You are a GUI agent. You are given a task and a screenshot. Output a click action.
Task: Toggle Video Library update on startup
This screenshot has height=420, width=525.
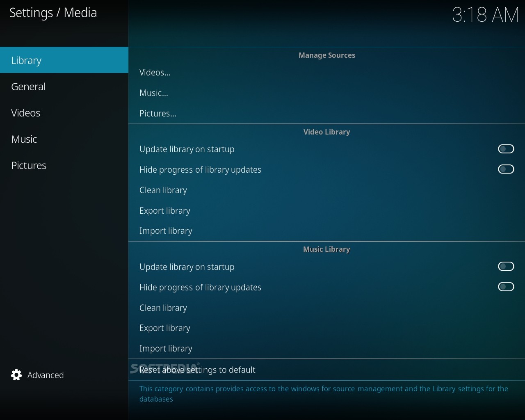[x=506, y=149]
